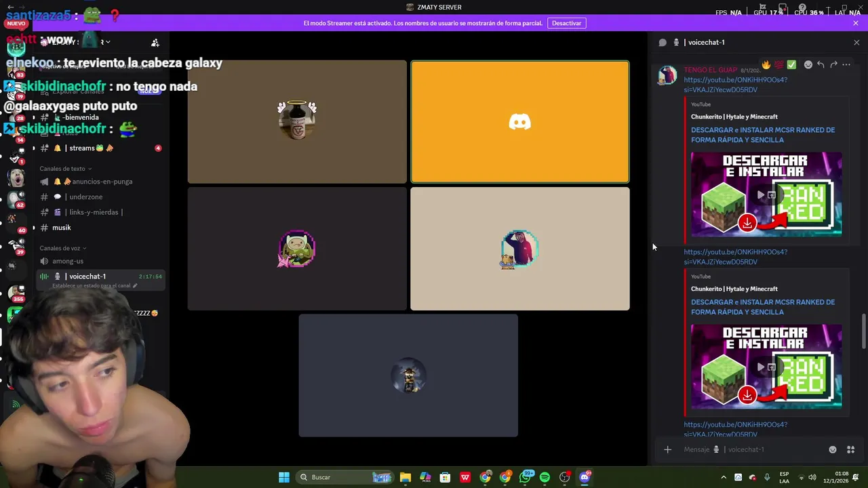The image size is (868, 488).
Task: Open WhatsApp from the taskbar
Action: point(525,477)
